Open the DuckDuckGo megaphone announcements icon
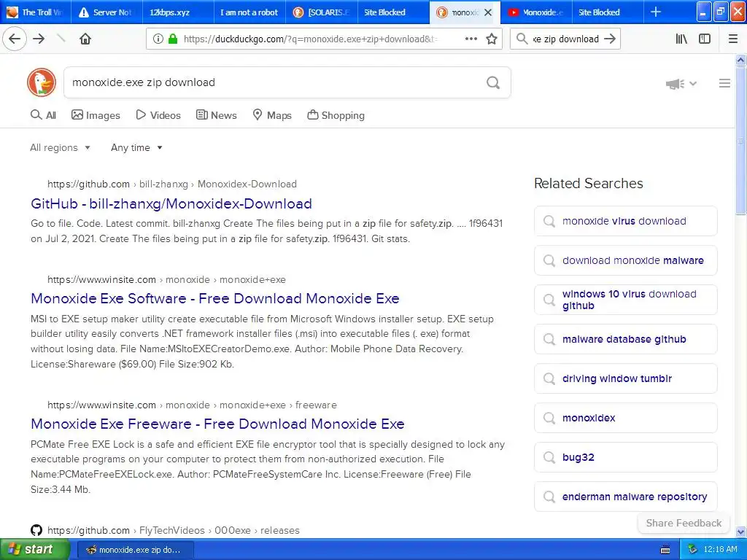The height and width of the screenshot is (560, 747). click(675, 84)
